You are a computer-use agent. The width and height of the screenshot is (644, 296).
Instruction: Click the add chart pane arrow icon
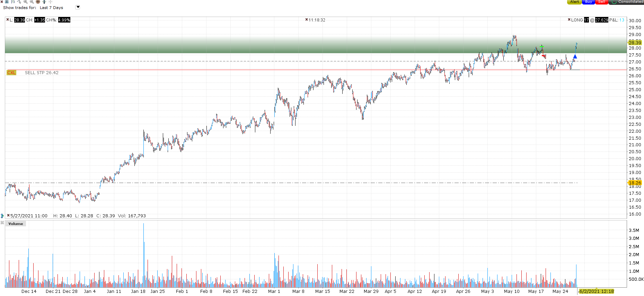tap(2, 216)
